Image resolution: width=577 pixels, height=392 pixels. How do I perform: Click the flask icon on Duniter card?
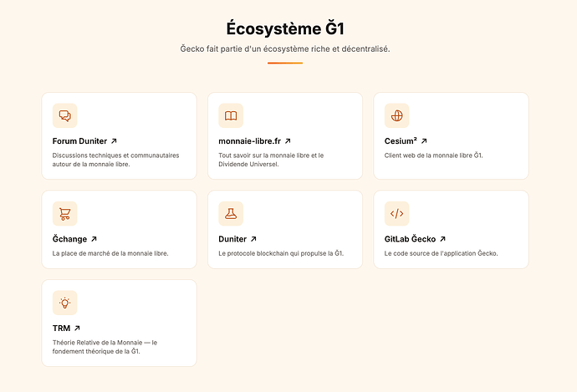pos(231,214)
